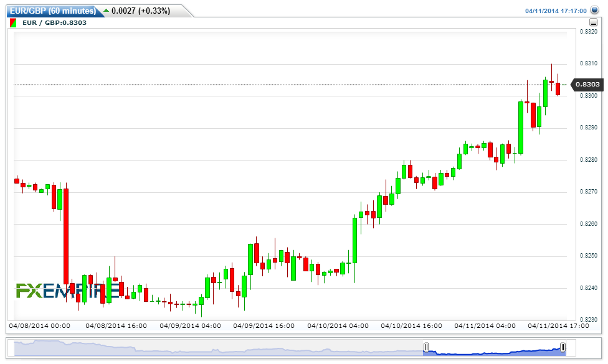Click the 04/08/2014 16:00 time label
Screen dimensions: 608x364
pyautogui.click(x=116, y=325)
